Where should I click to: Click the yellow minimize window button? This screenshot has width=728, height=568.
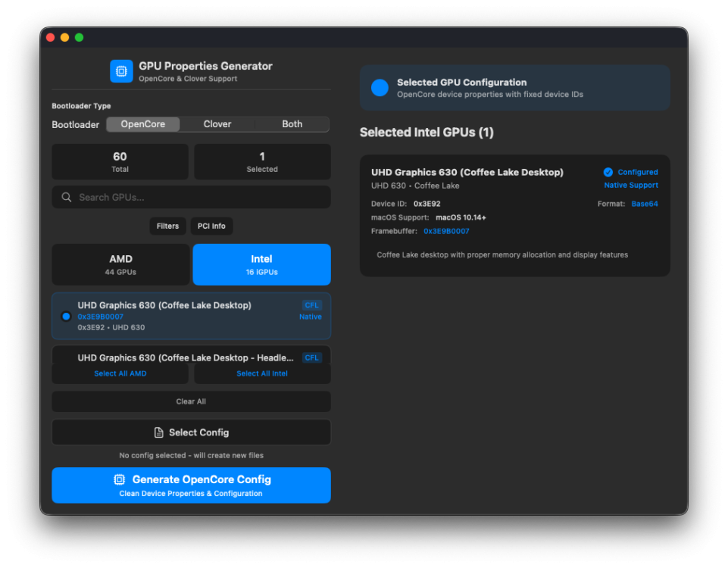pos(65,38)
